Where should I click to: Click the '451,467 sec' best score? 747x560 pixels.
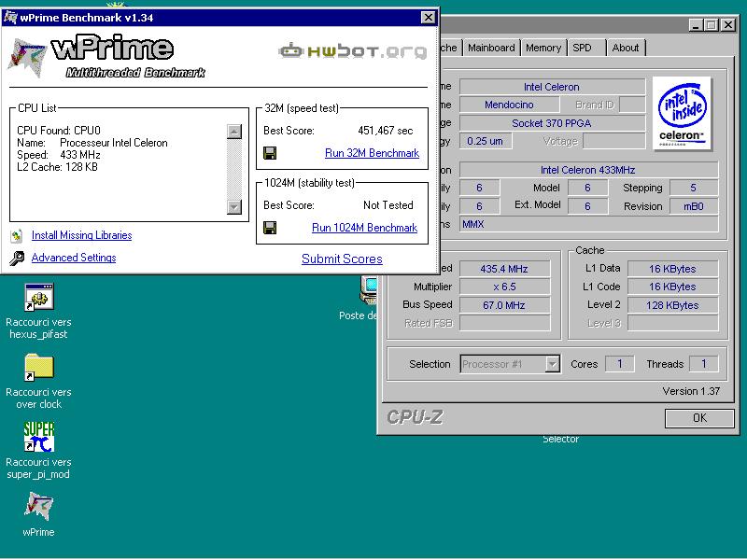coord(385,131)
